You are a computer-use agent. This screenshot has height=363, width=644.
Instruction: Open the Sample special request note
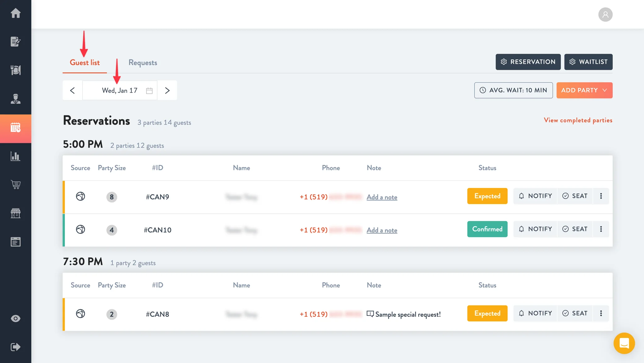[404, 314]
